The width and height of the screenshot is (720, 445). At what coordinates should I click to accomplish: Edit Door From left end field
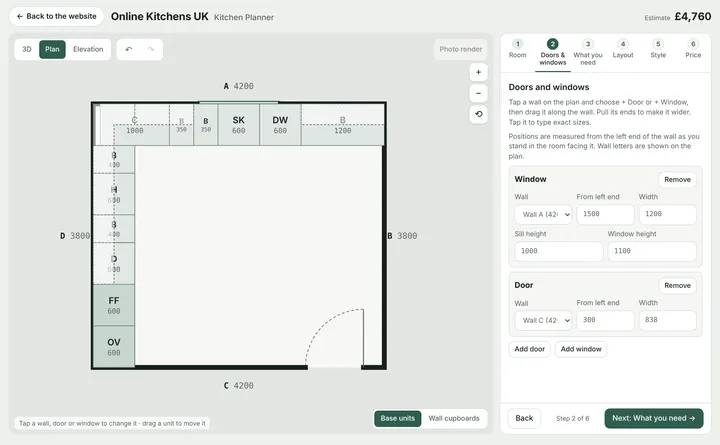[x=605, y=321]
